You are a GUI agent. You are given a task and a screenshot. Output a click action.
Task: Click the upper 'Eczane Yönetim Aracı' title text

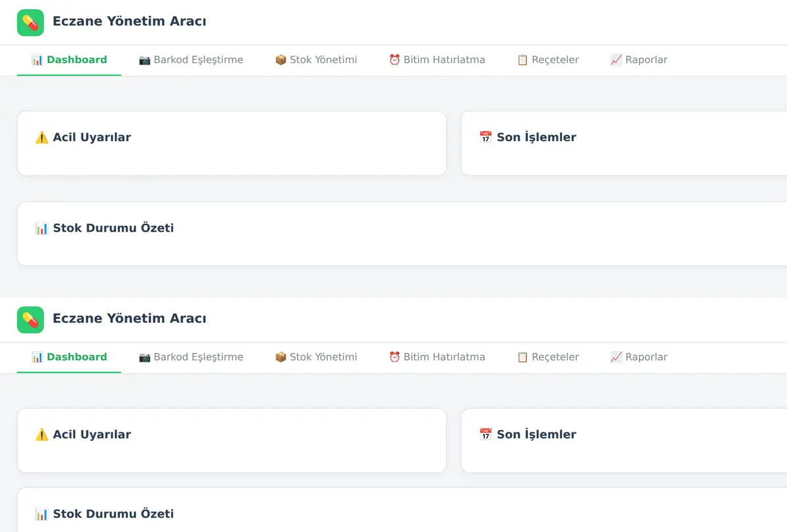[x=129, y=22]
